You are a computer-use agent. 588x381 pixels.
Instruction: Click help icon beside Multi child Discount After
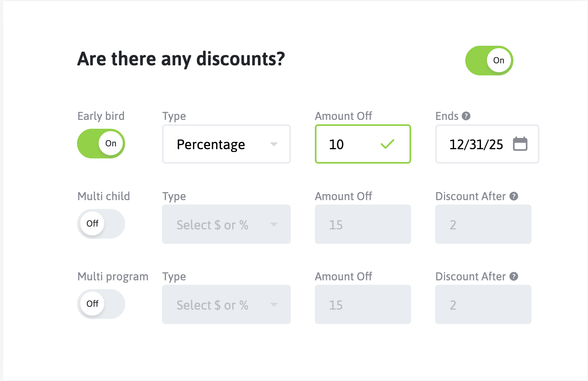tap(514, 196)
